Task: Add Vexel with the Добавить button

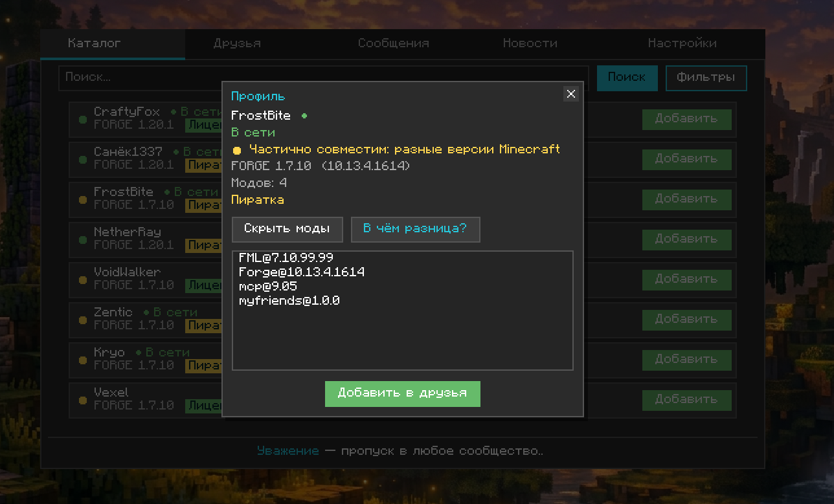Action: tap(686, 400)
